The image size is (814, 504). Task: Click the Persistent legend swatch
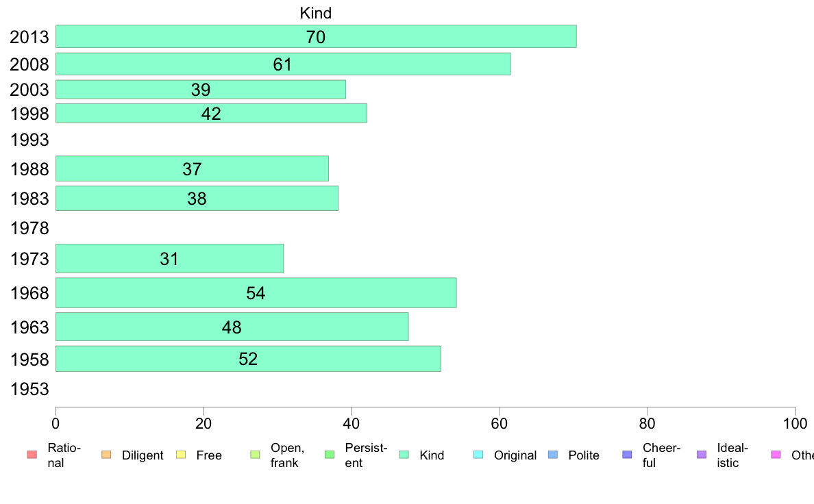tap(330, 455)
